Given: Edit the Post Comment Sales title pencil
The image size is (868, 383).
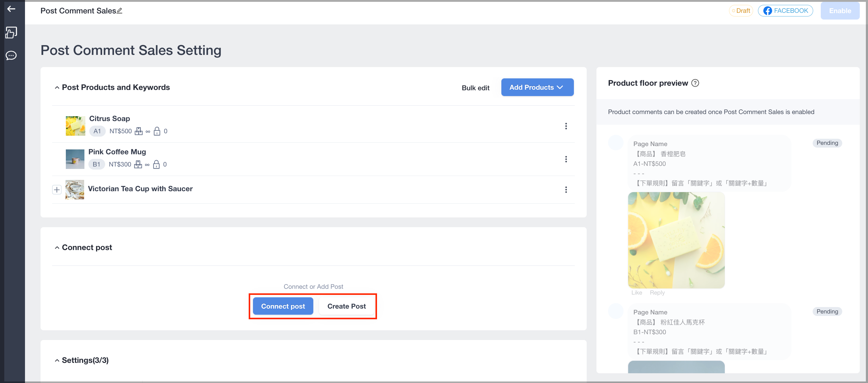Looking at the screenshot, I should [x=119, y=11].
